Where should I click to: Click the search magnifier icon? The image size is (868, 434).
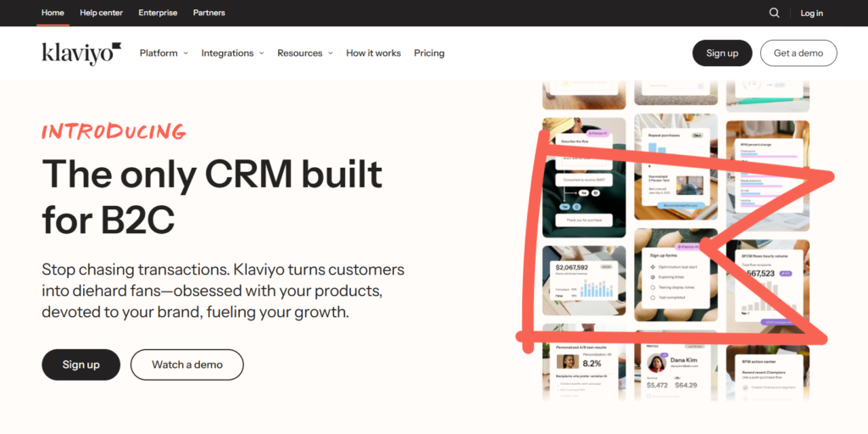(774, 13)
